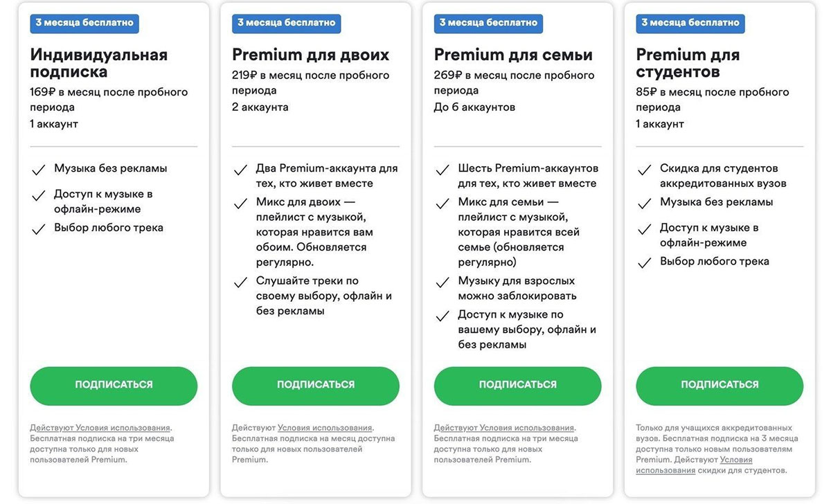Viewport: 831px width, 504px height.
Task: Click '3 месяца бесплатно' badge on student plan
Action: click(x=690, y=23)
